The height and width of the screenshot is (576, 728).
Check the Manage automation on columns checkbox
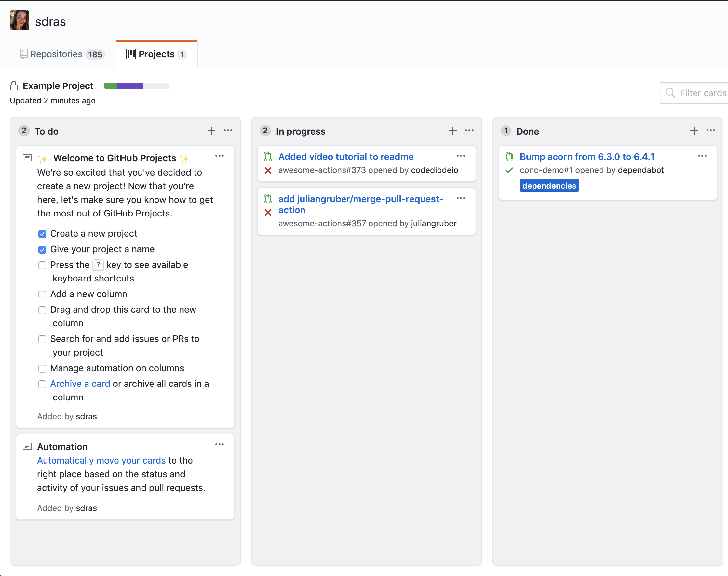[x=42, y=368]
